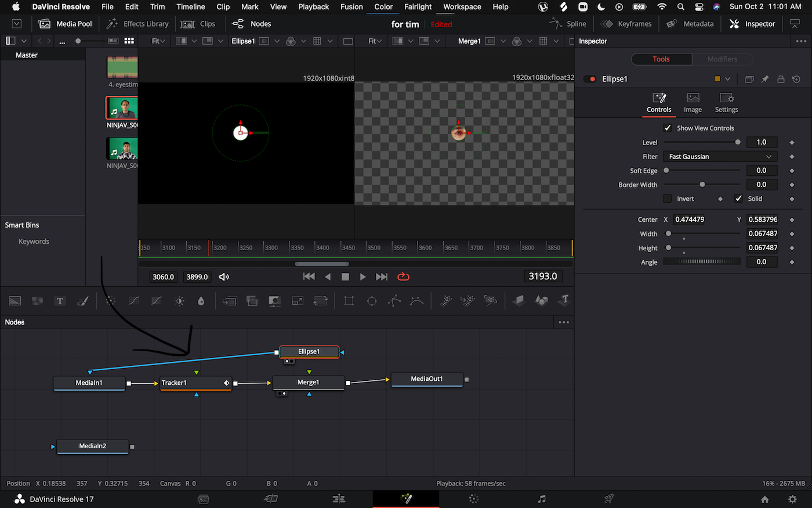Open the Filter Fast Gaussian dropdown

coord(720,157)
